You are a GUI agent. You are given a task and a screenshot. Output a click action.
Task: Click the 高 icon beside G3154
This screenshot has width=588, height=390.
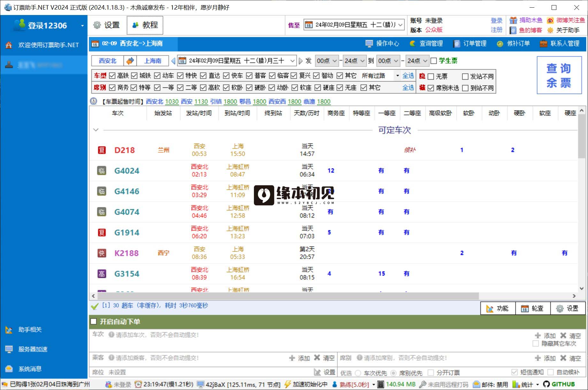(x=102, y=274)
